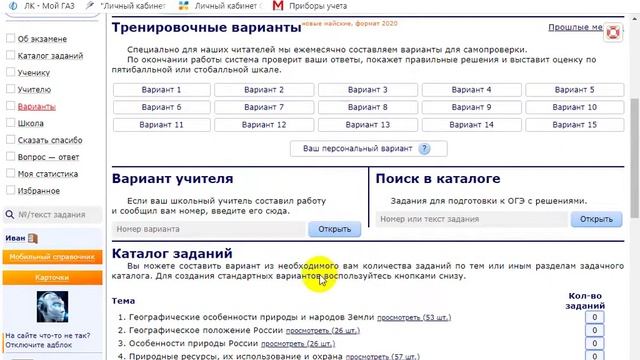The height and width of the screenshot is (360, 640).
Task: Switch to the Личный кабинет tab with blue icon
Action: [x=220, y=6]
